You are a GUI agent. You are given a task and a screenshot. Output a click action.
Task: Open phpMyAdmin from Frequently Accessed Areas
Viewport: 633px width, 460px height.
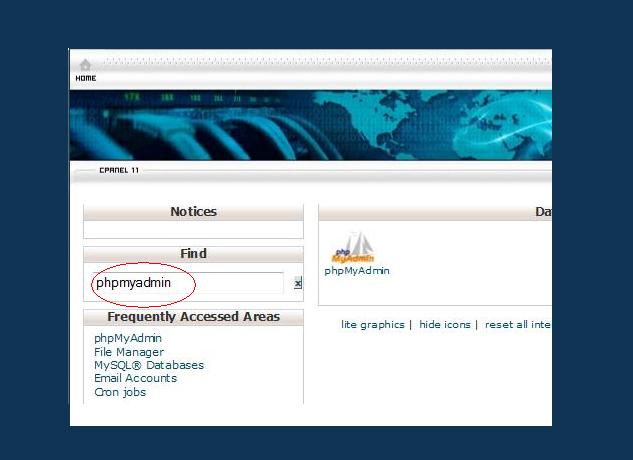point(128,338)
